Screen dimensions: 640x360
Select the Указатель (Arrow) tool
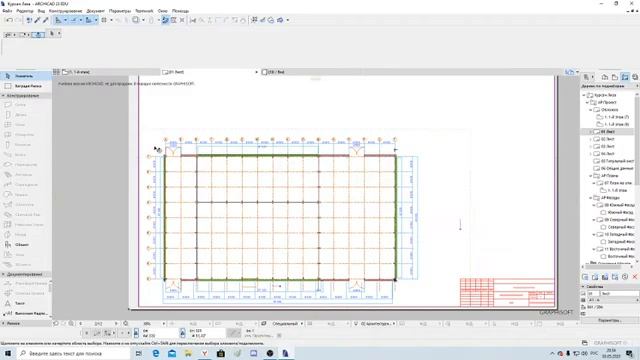[25, 76]
